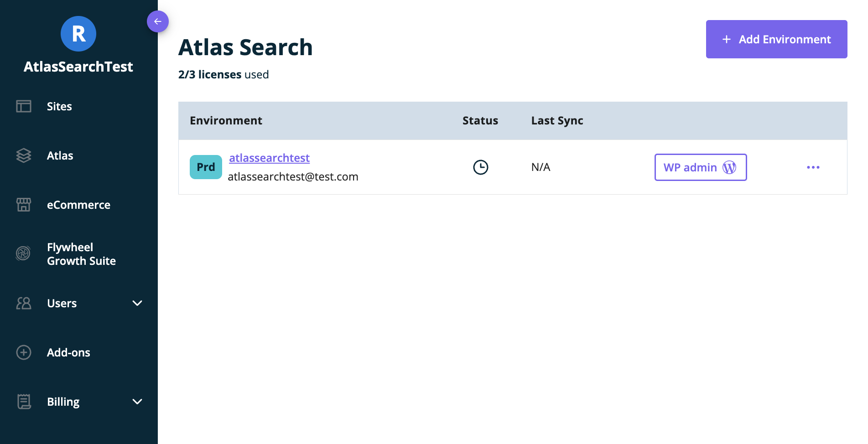Go to Sites in sidebar
The image size is (868, 444).
[59, 106]
